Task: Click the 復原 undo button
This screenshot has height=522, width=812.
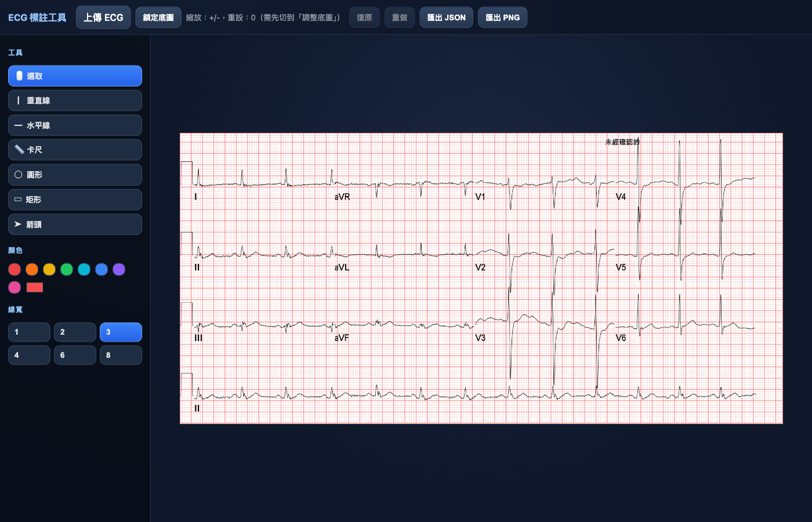Action: tap(364, 17)
